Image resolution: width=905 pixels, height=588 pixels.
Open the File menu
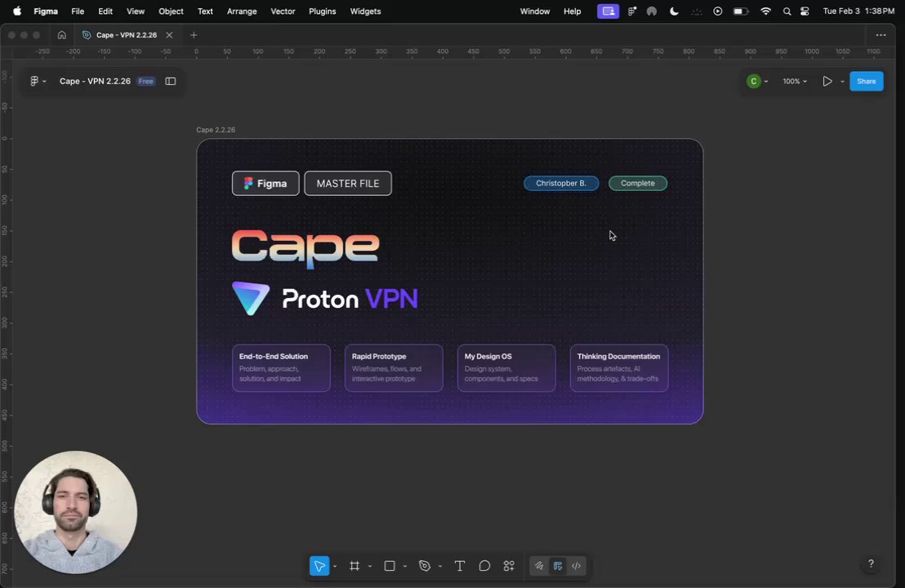point(78,11)
